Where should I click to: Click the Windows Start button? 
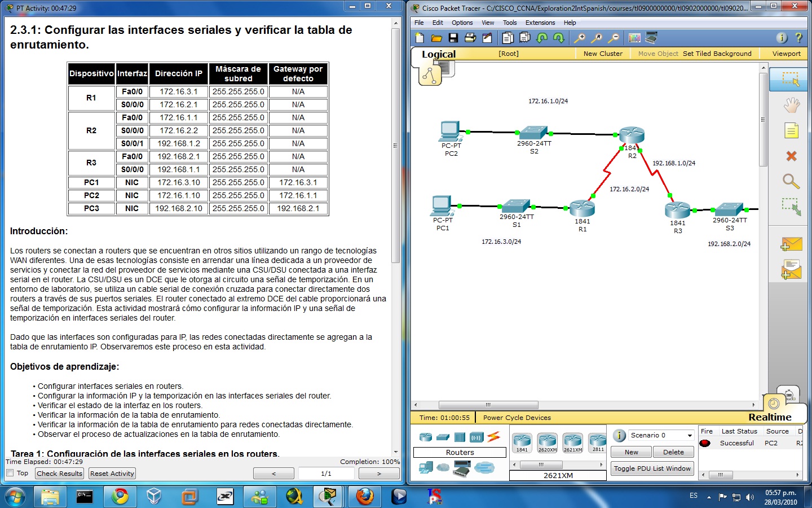pos(15,497)
